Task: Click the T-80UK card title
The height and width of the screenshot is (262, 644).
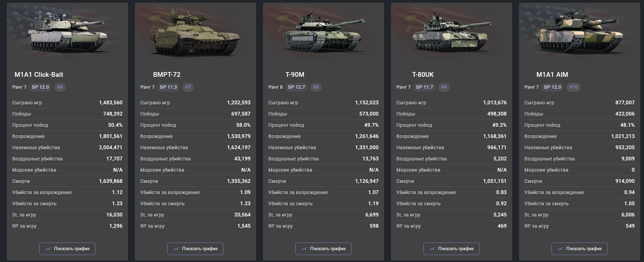Action: (x=423, y=74)
